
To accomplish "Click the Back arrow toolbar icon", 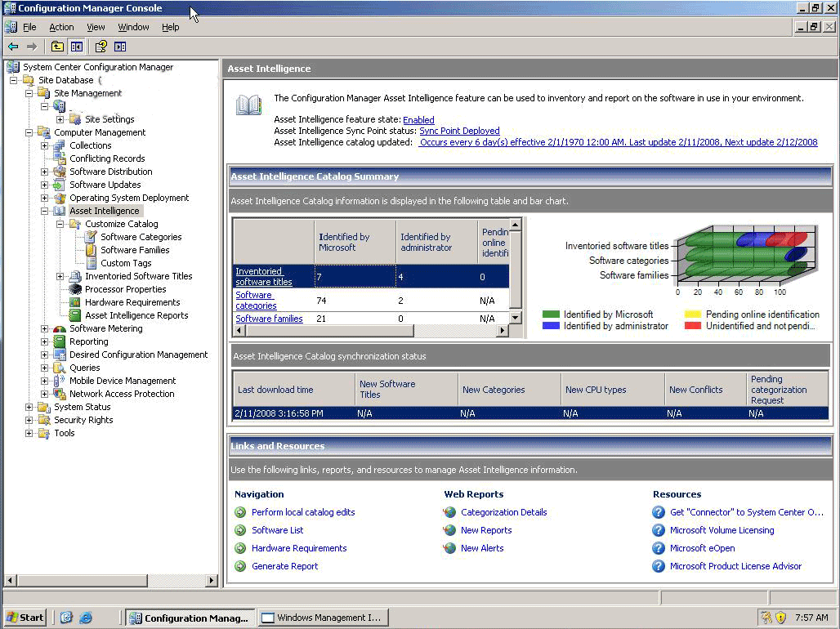I will [x=13, y=47].
